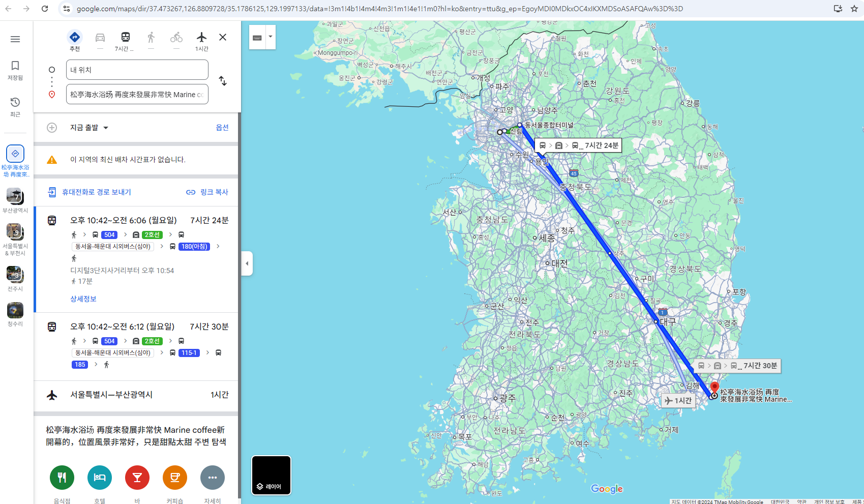The height and width of the screenshot is (504, 864).
Task: Click the browser address bar URL
Action: [379, 9]
